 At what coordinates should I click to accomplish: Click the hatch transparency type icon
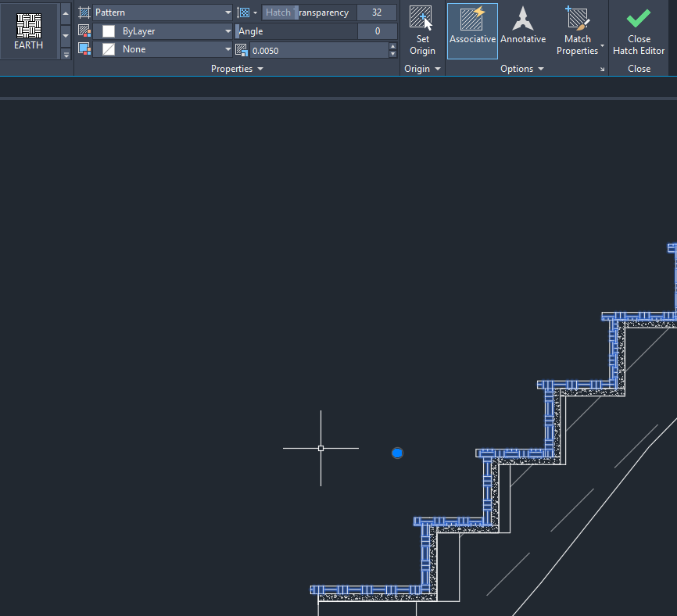[245, 13]
